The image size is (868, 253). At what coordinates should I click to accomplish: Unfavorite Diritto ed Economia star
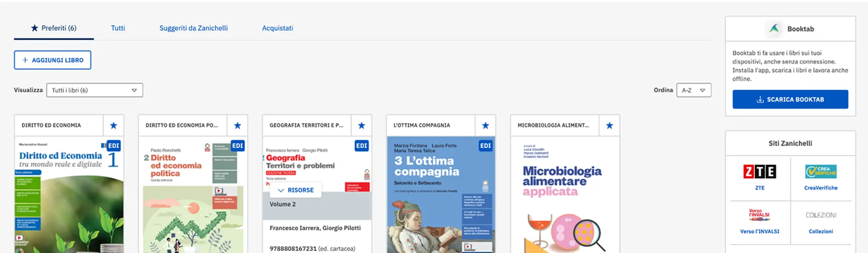pyautogui.click(x=113, y=126)
